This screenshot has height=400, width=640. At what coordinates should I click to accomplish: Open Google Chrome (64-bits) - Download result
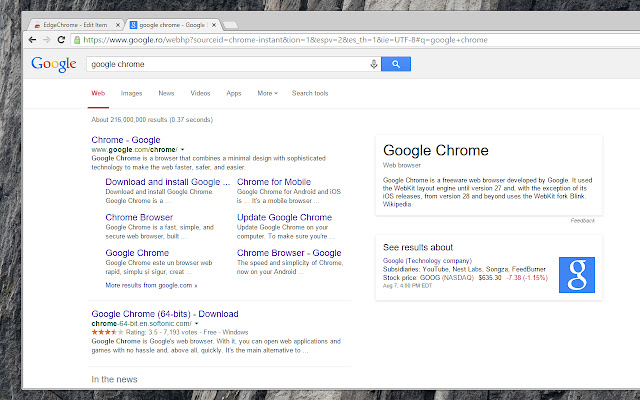point(165,314)
